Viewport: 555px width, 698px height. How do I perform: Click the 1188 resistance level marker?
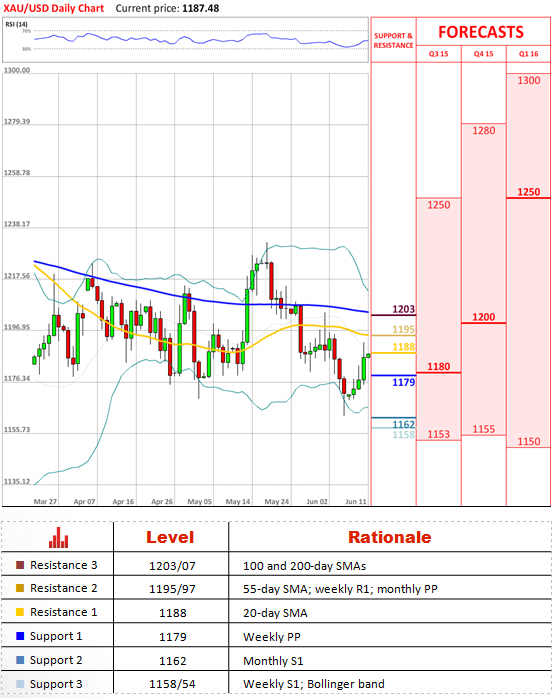coord(403,347)
